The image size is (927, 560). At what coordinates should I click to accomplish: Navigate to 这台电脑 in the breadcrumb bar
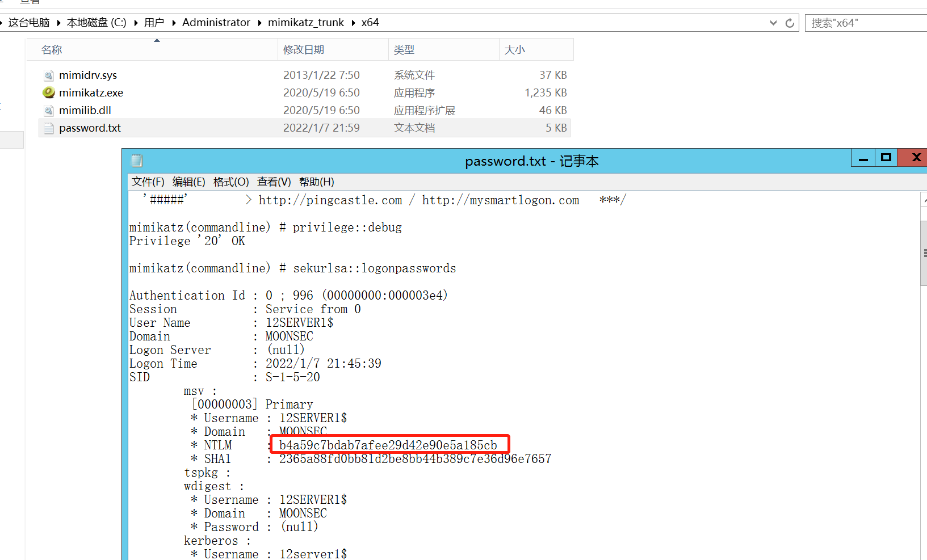[x=29, y=23]
